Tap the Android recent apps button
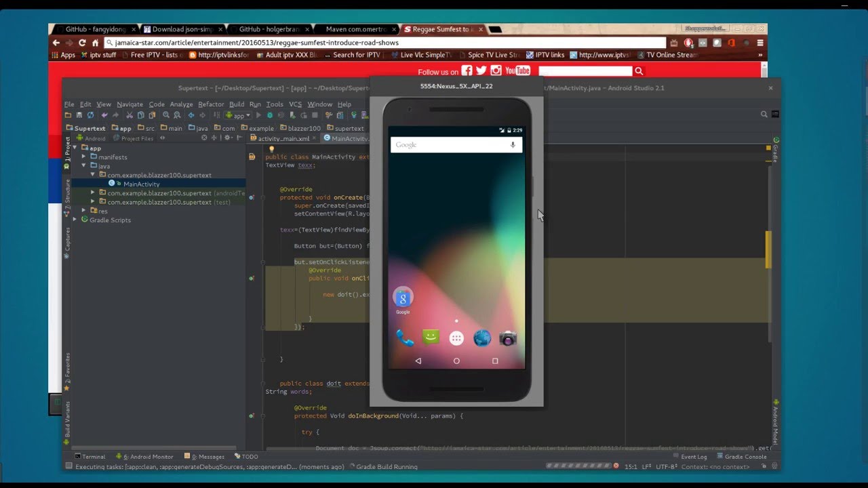Image resolution: width=868 pixels, height=488 pixels. 495,361
